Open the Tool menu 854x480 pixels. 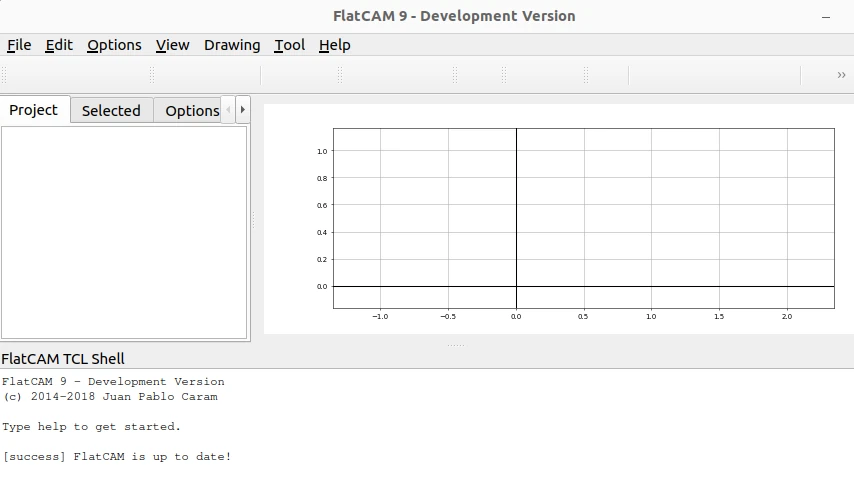click(x=290, y=45)
